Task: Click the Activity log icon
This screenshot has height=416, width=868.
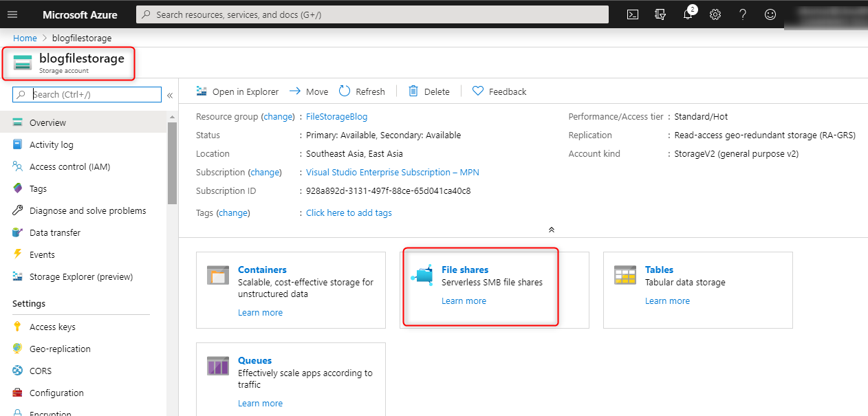Action: click(x=18, y=144)
